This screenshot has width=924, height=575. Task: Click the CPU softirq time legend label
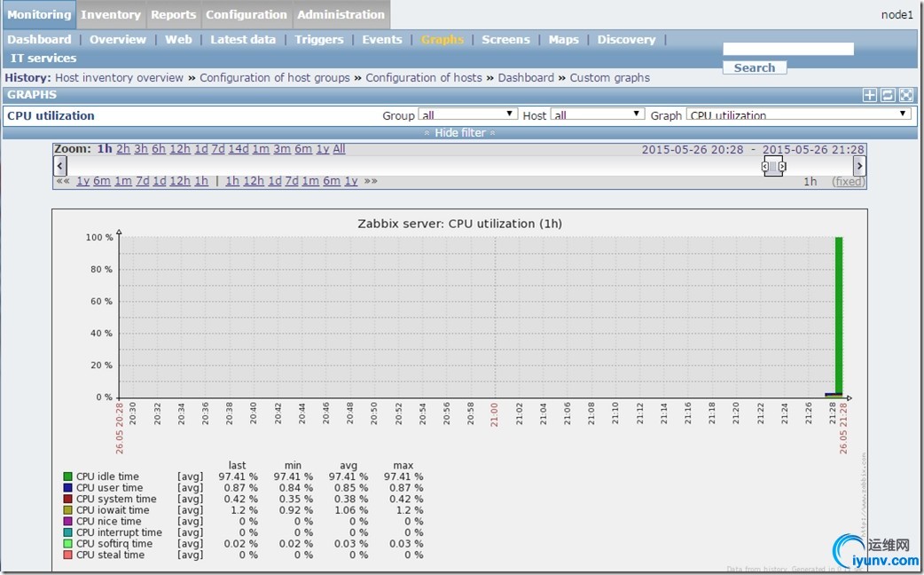tap(114, 544)
